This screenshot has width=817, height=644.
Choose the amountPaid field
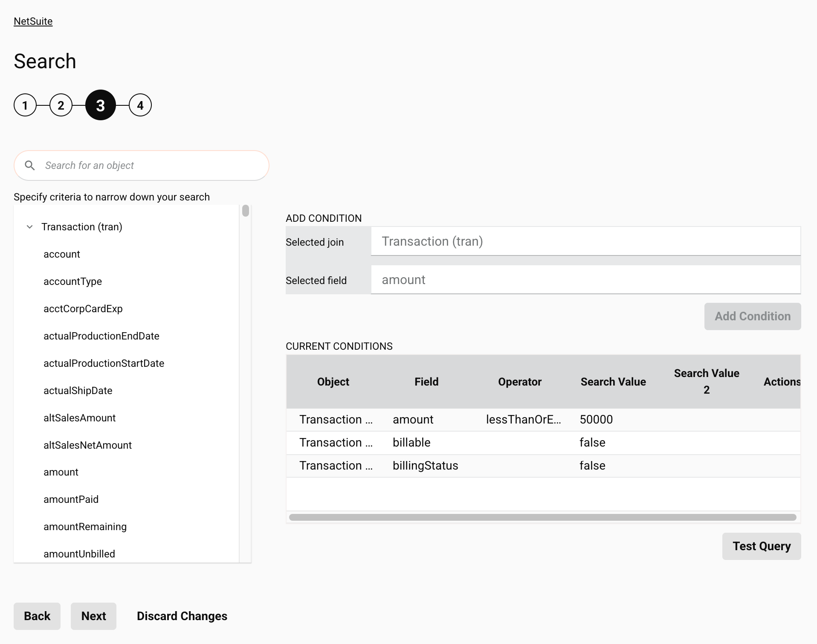pos(71,499)
